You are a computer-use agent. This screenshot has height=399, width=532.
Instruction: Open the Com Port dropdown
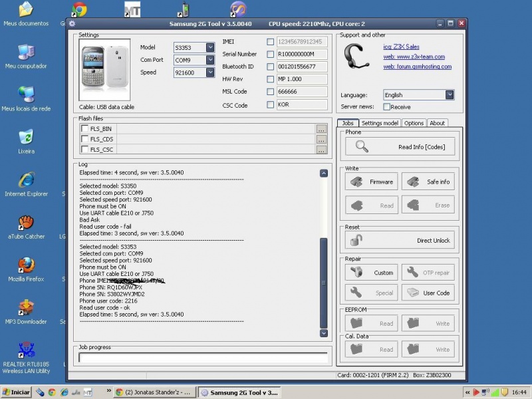click(x=210, y=60)
